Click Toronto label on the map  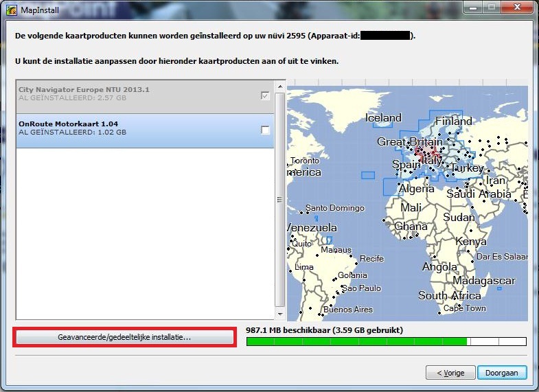(x=305, y=161)
